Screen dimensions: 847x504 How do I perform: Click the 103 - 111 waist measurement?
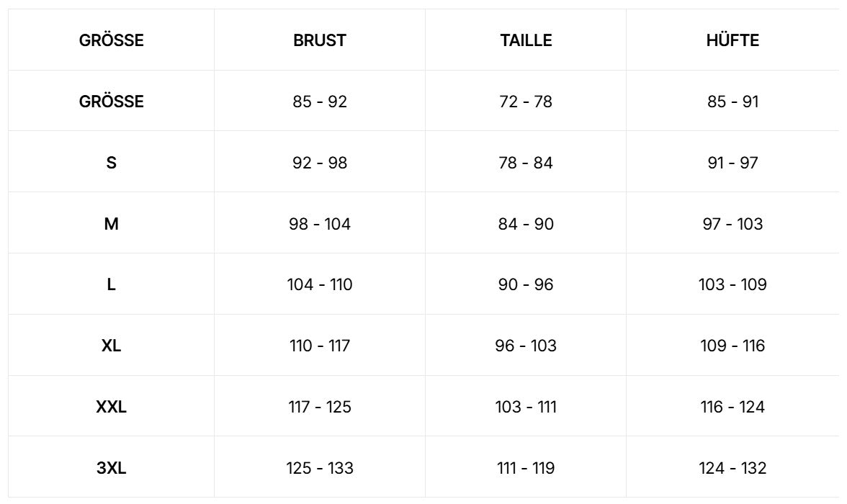526,407
